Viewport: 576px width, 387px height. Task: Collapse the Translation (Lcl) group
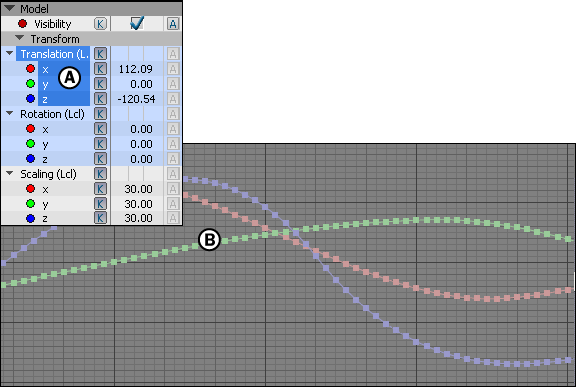tap(10, 54)
